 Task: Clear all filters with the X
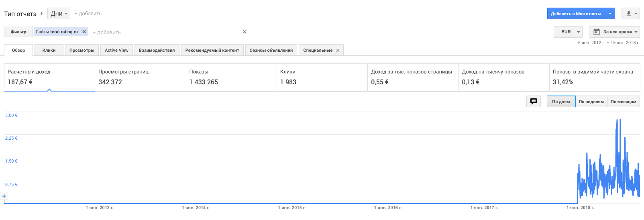pos(245,32)
